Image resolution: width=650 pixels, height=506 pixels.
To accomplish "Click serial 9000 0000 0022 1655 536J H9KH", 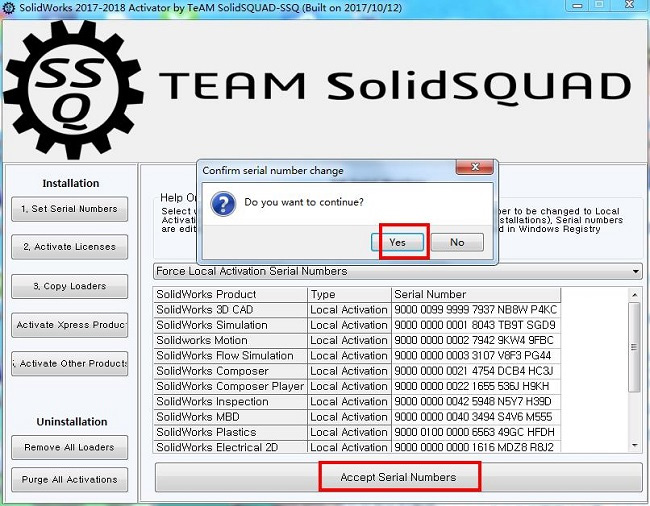I will (x=476, y=386).
